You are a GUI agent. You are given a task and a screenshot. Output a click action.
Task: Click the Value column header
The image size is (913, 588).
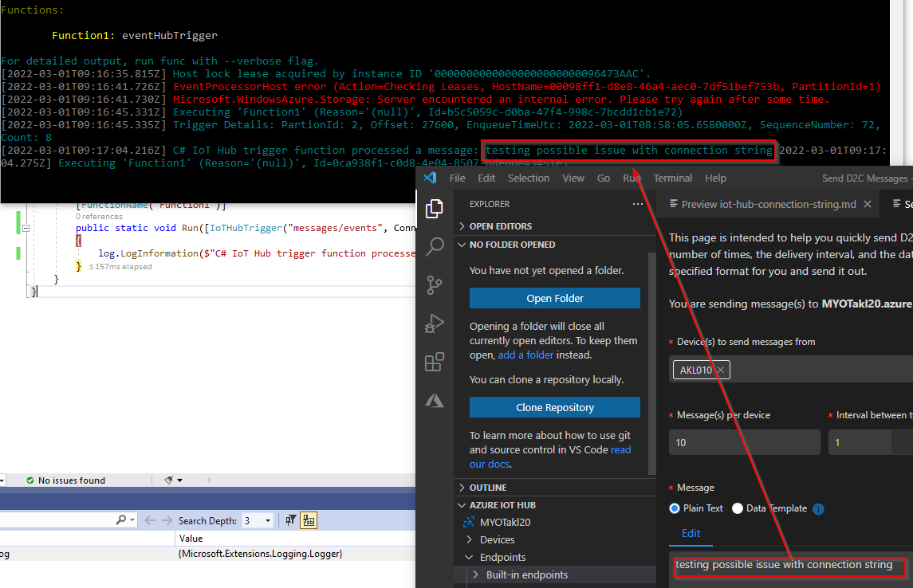pyautogui.click(x=191, y=539)
